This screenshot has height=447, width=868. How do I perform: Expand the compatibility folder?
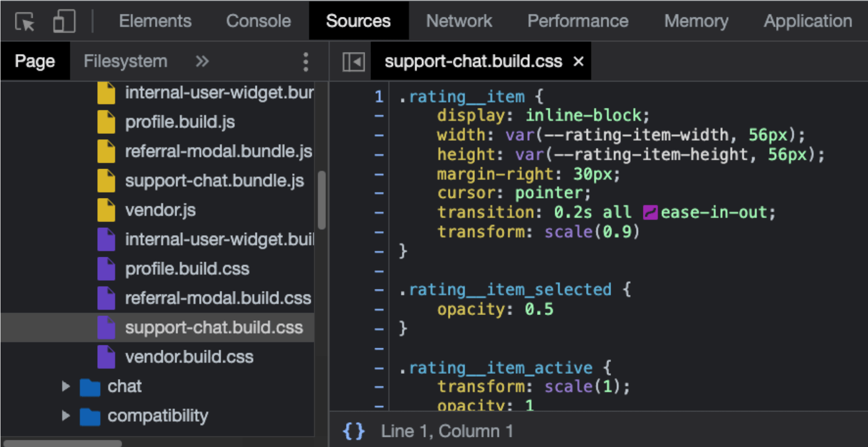(x=66, y=416)
